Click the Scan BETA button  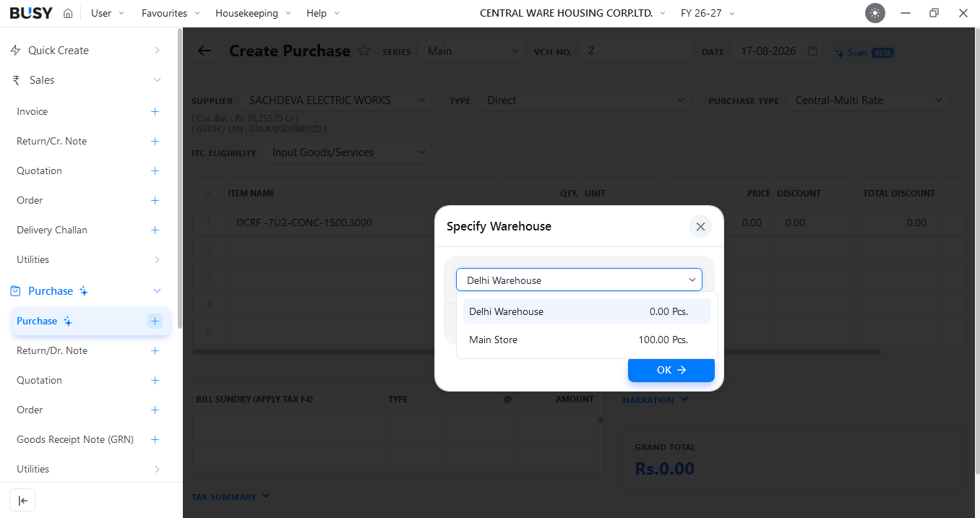865,53
